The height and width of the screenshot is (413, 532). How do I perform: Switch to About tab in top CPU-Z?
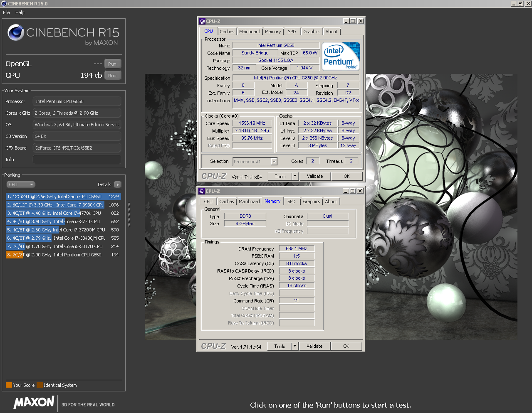tap(332, 32)
